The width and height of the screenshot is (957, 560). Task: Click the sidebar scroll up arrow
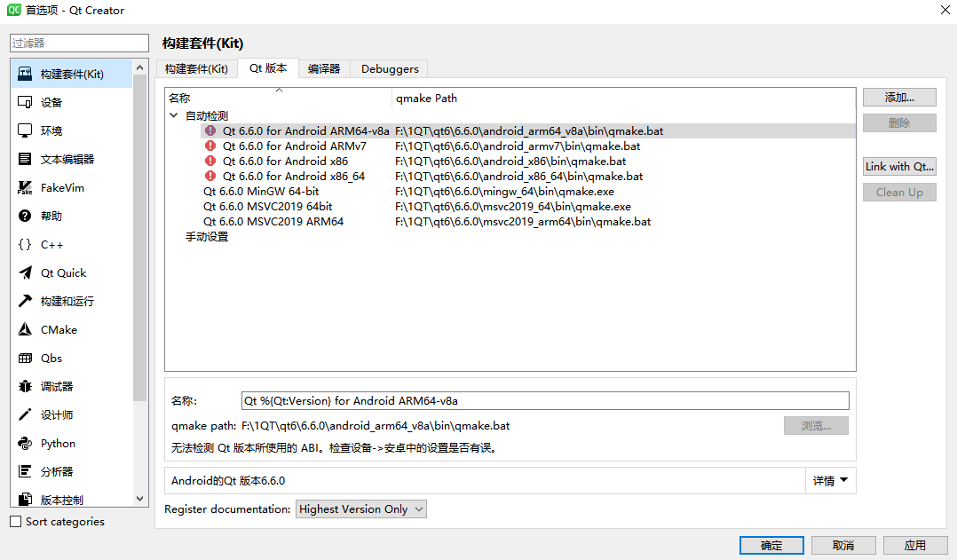(x=139, y=67)
